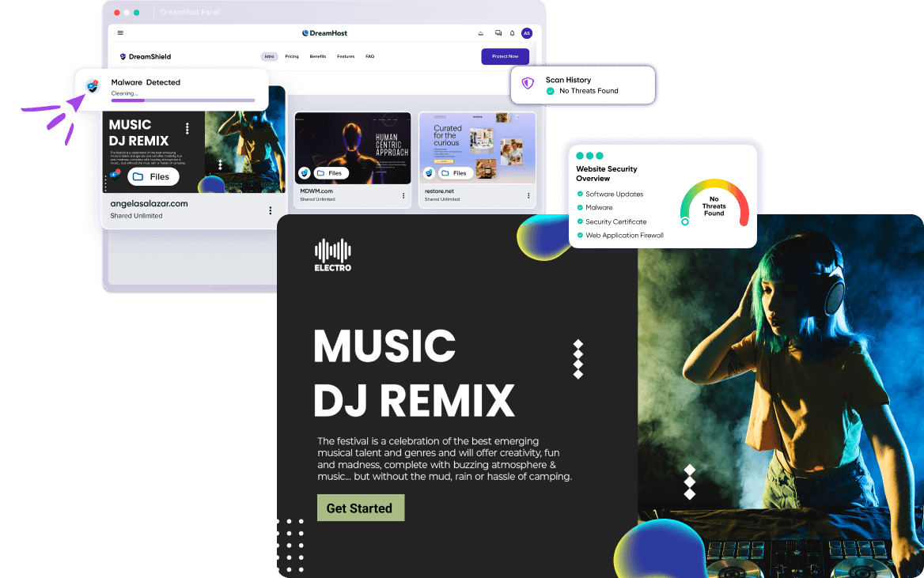This screenshot has height=578, width=924.
Task: Open the options menu for angelasalazar.com
Action: coord(270,210)
